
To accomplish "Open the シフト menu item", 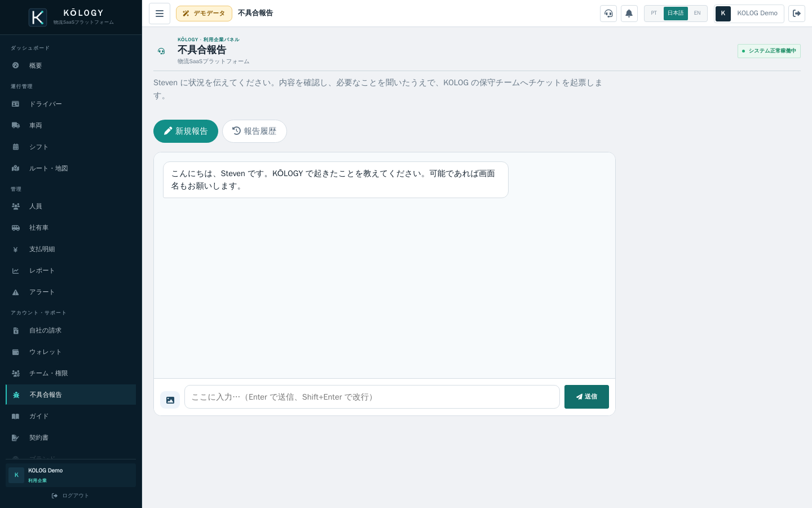I will click(70, 147).
